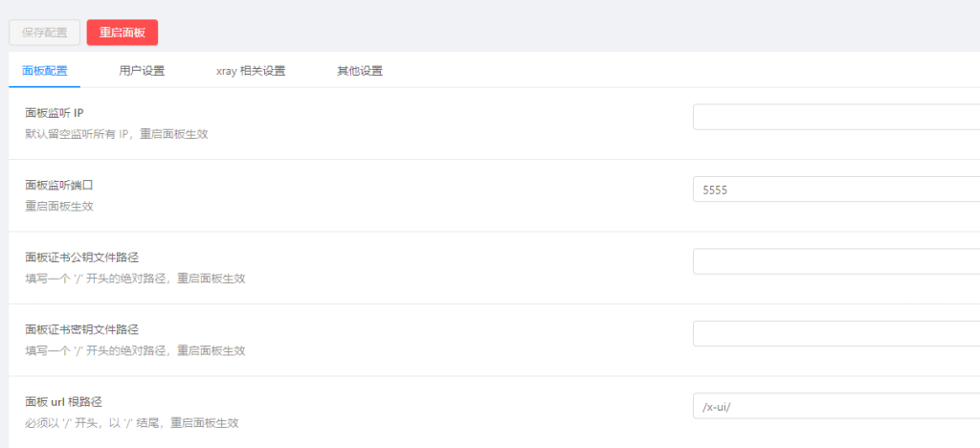The image size is (980, 448).
Task: Click the url root field showing /x-ui/
Action: [x=836, y=406]
